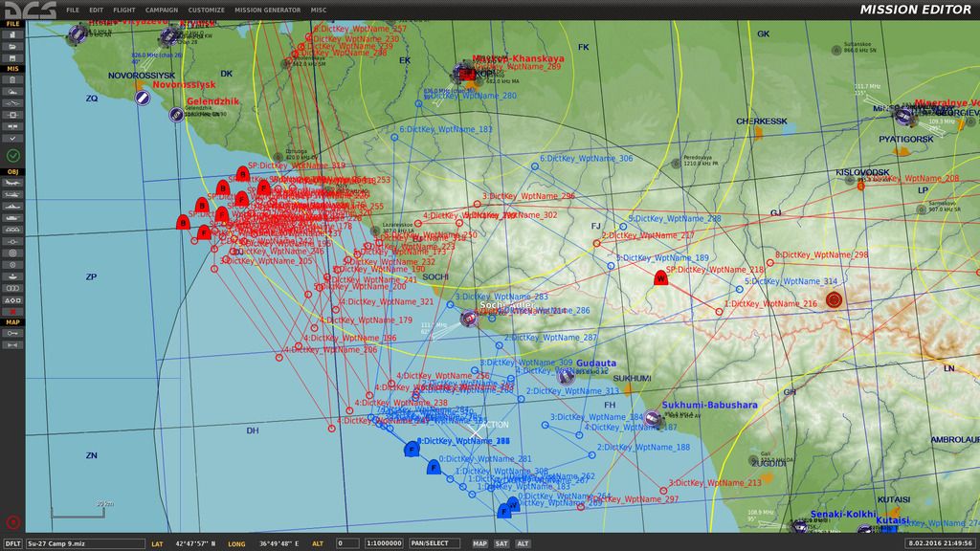Click the PAN/SELECT mode button
Image resolution: width=980 pixels, height=551 pixels.
tap(429, 543)
